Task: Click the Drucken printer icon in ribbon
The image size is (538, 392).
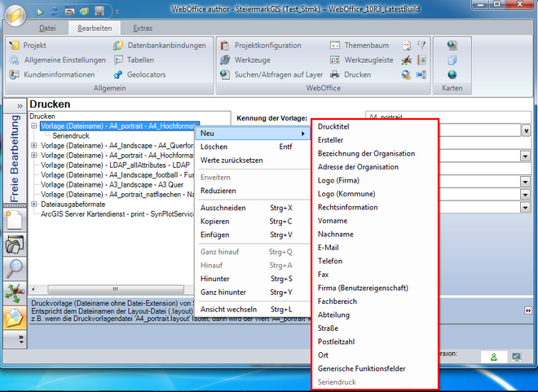Action: (335, 75)
